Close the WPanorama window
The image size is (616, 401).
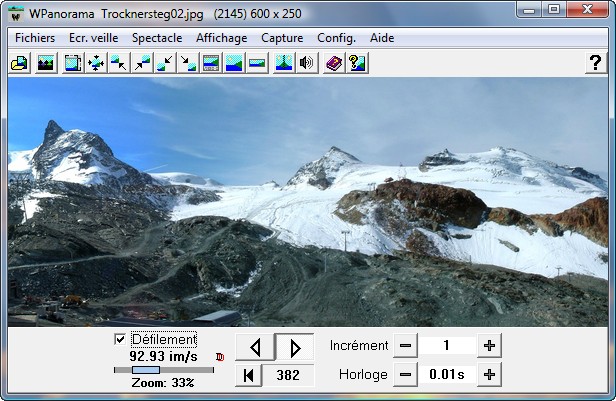(x=587, y=10)
